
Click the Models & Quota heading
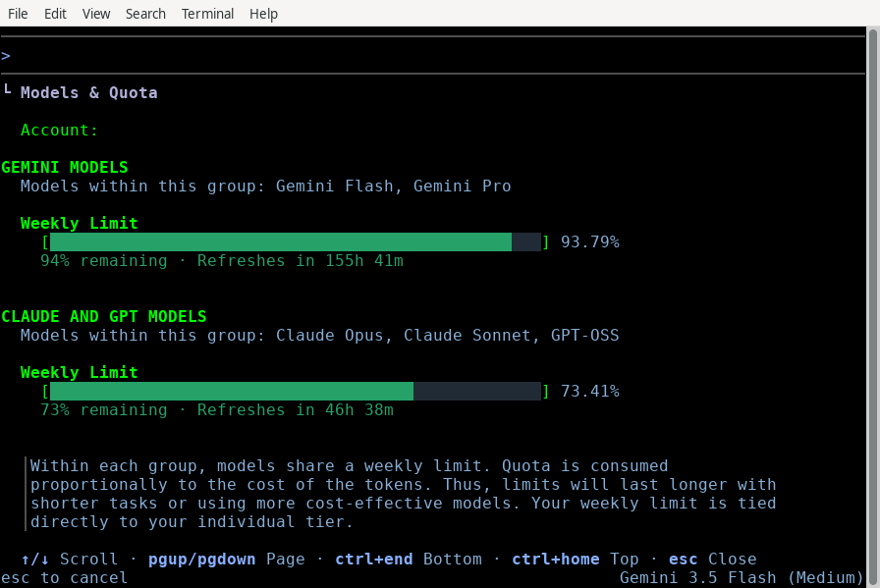[x=88, y=92]
